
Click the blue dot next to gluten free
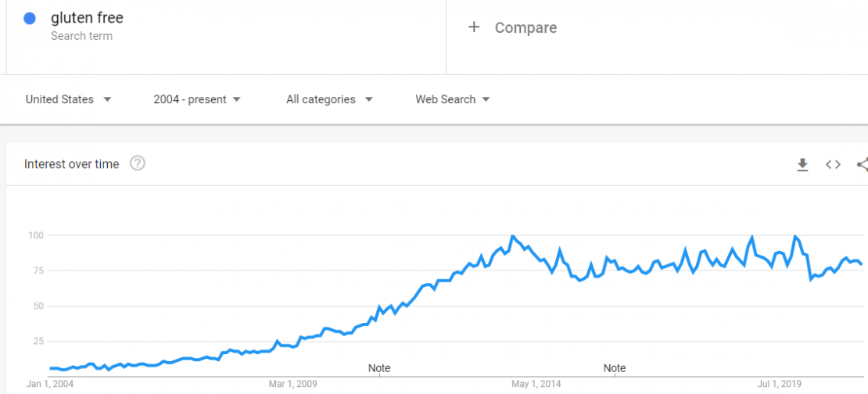pos(30,18)
